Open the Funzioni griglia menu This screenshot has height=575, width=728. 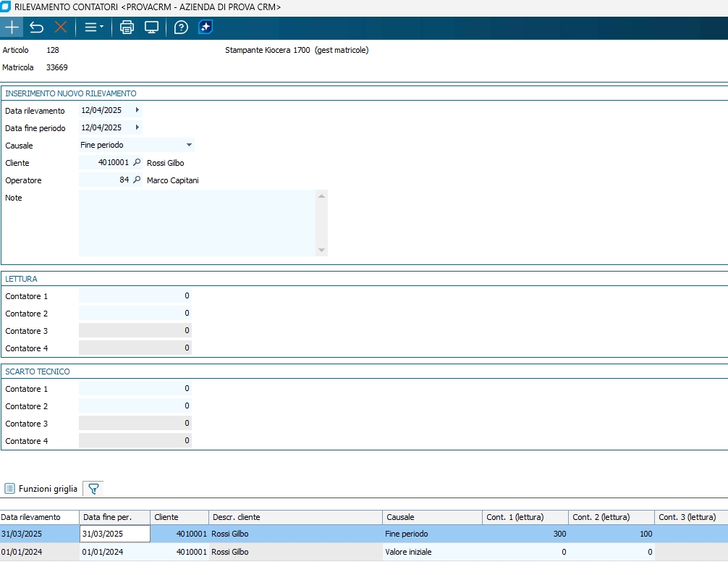tap(41, 489)
